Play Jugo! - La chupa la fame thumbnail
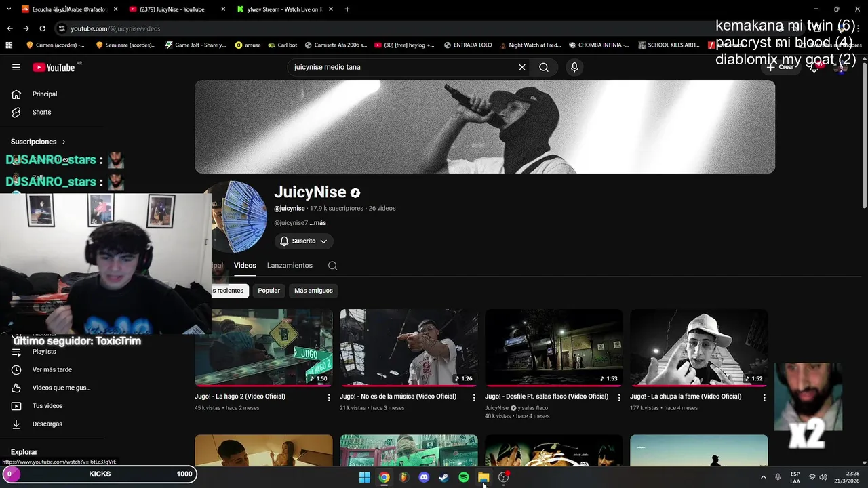 point(699,348)
